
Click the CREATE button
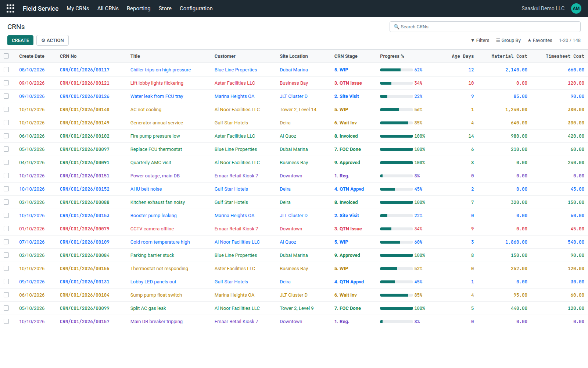20,40
